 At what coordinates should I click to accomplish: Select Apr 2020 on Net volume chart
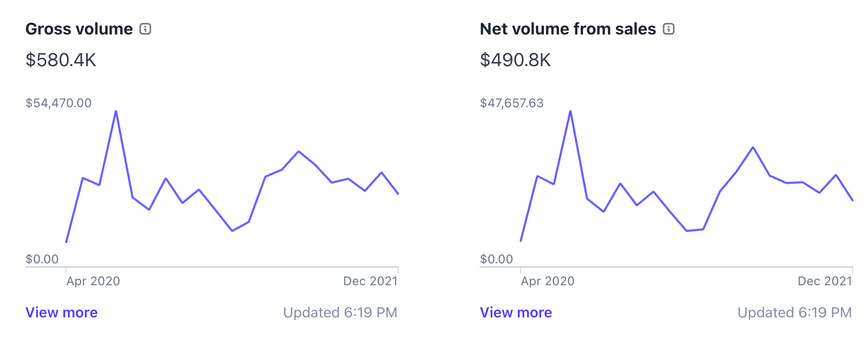click(548, 281)
